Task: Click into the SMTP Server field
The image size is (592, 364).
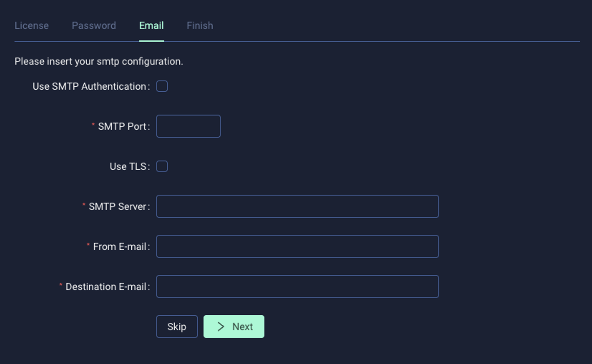Action: [x=297, y=206]
